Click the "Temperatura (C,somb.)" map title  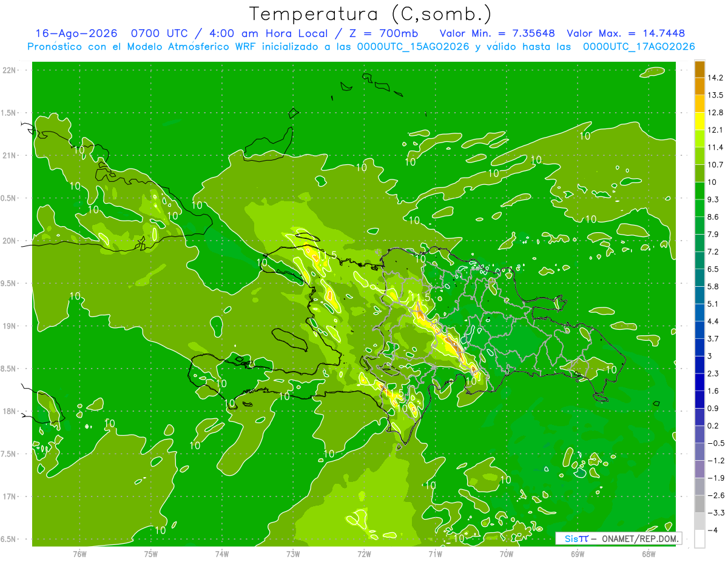(370, 14)
